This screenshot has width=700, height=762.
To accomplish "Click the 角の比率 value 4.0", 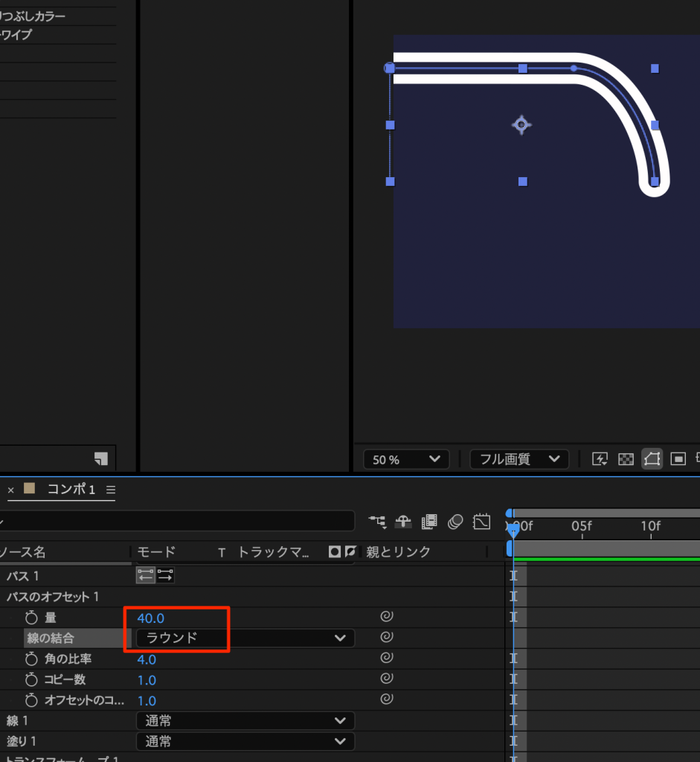I will 147,659.
